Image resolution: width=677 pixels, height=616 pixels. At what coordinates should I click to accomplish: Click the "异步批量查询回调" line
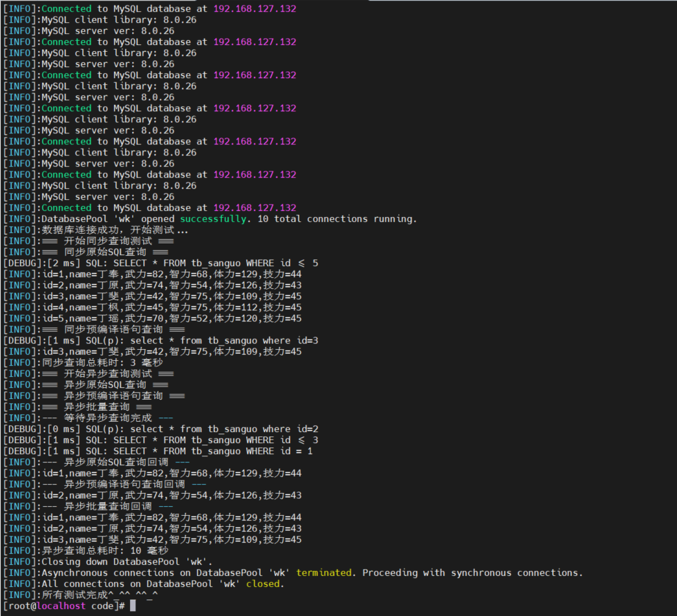[88, 506]
